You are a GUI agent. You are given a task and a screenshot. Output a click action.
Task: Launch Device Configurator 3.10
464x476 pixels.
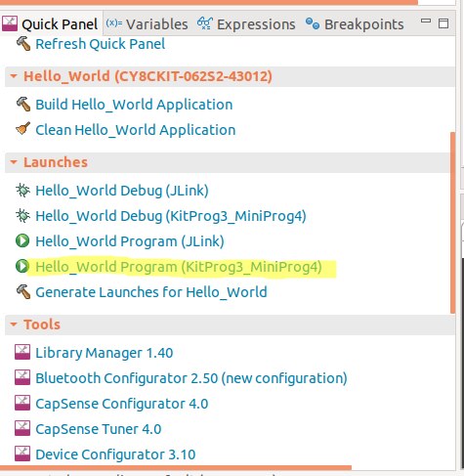pyautogui.click(x=115, y=454)
